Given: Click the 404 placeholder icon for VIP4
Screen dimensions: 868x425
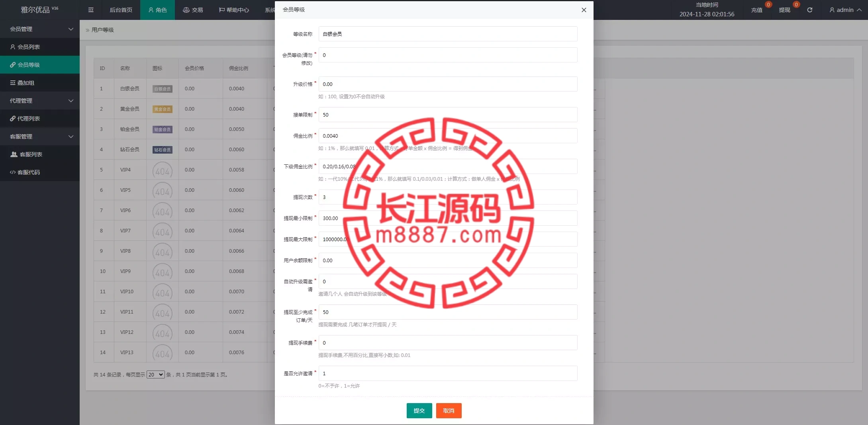Looking at the screenshot, I should click(163, 170).
